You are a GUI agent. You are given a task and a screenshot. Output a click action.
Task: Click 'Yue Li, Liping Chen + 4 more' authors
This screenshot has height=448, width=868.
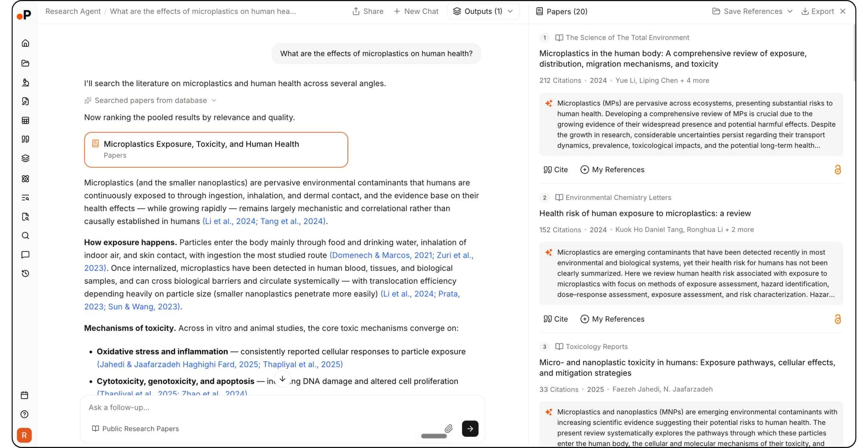click(x=662, y=81)
